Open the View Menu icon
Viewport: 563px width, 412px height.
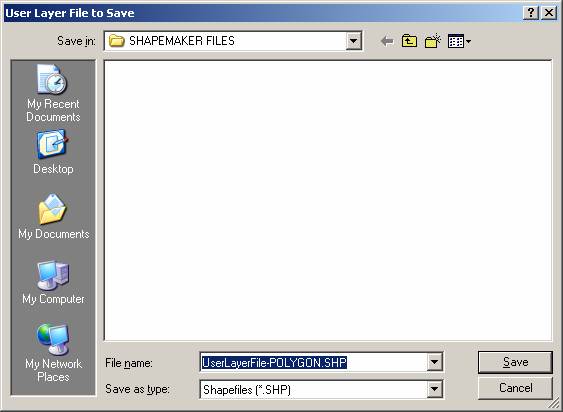click(x=459, y=41)
